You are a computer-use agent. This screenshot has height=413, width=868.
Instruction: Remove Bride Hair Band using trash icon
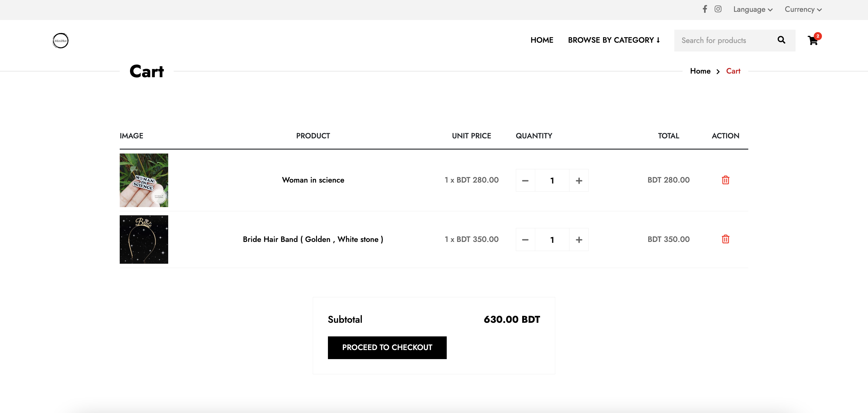click(x=726, y=239)
